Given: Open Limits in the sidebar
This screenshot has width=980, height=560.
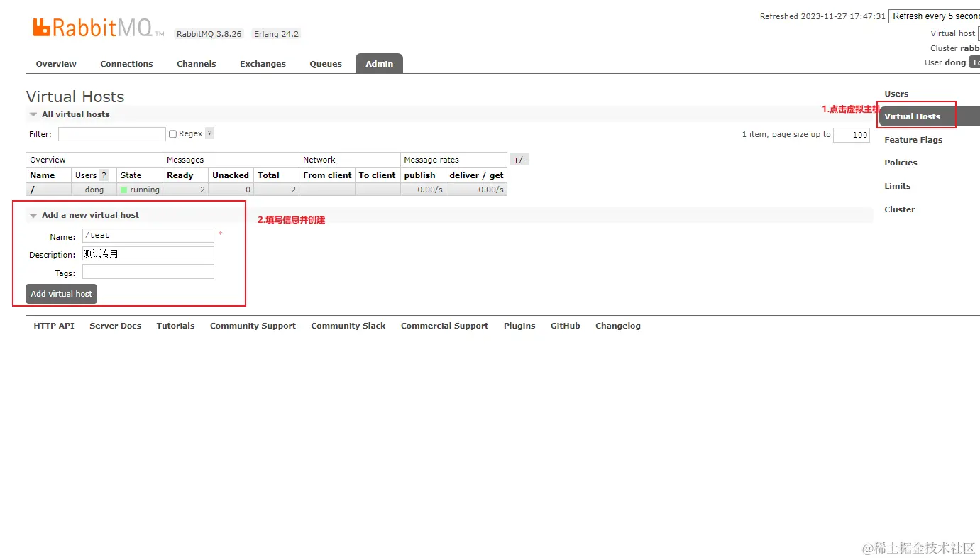Looking at the screenshot, I should click(x=897, y=186).
